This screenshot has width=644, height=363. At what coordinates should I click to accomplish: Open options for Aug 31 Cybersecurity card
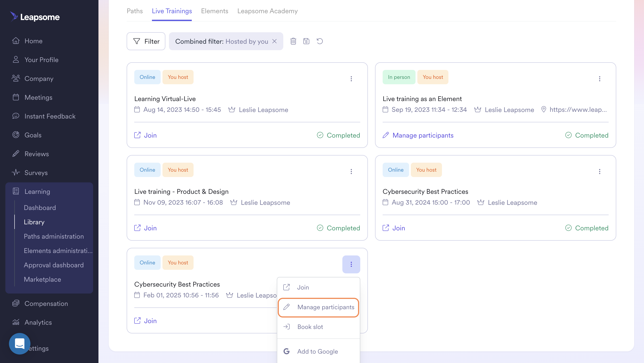tap(599, 171)
